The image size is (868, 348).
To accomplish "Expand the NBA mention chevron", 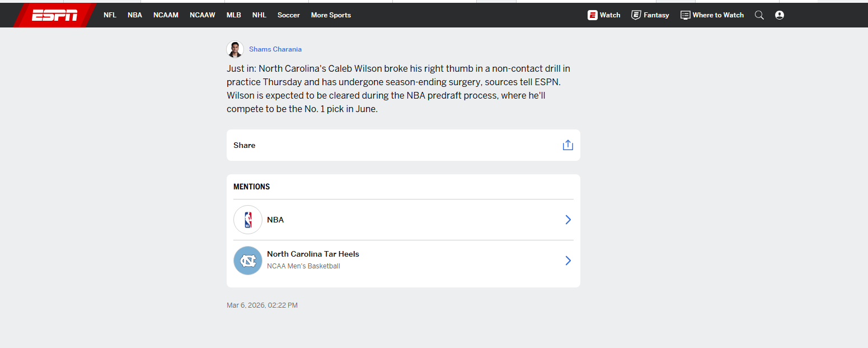I will coord(567,220).
